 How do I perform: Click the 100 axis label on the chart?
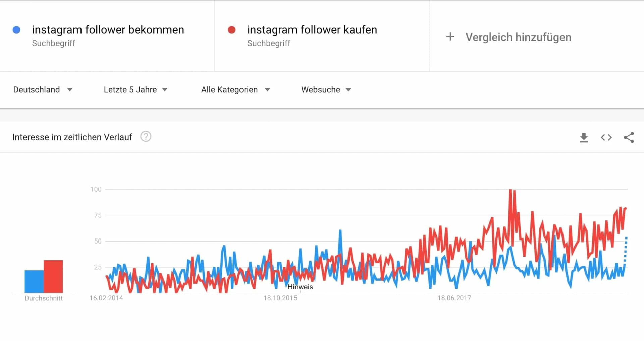coord(96,189)
